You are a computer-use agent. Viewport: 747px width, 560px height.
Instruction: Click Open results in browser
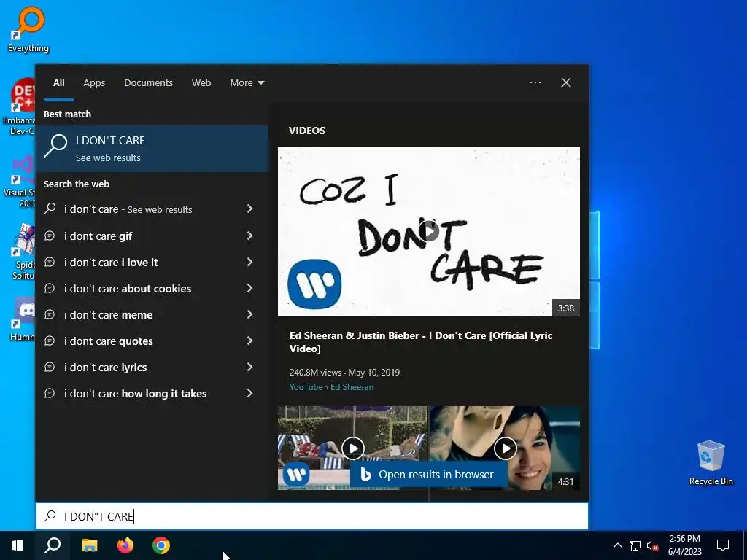click(427, 475)
